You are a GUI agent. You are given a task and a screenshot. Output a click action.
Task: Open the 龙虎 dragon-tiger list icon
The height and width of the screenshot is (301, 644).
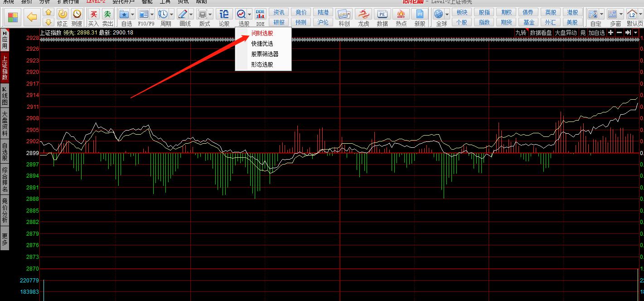363,15
